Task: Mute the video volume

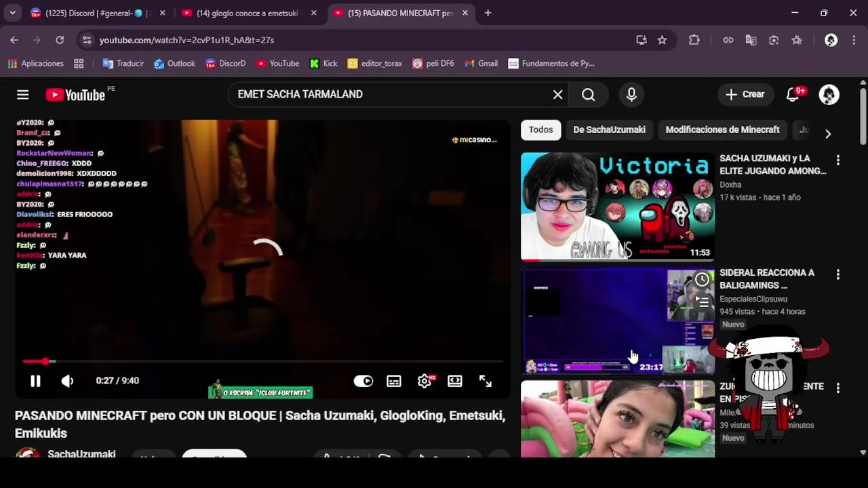Action: pos(67,381)
